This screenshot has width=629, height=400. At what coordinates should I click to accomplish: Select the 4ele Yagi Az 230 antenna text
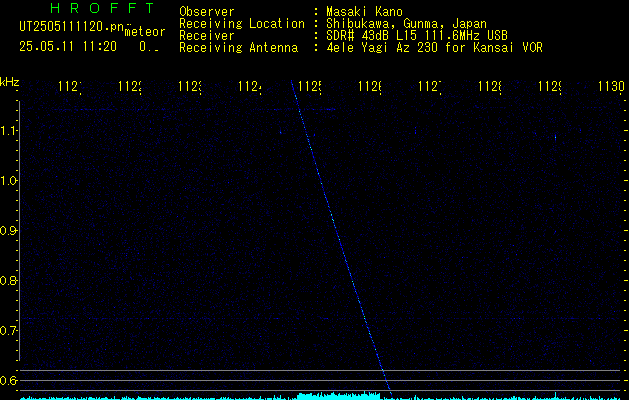click(x=434, y=48)
